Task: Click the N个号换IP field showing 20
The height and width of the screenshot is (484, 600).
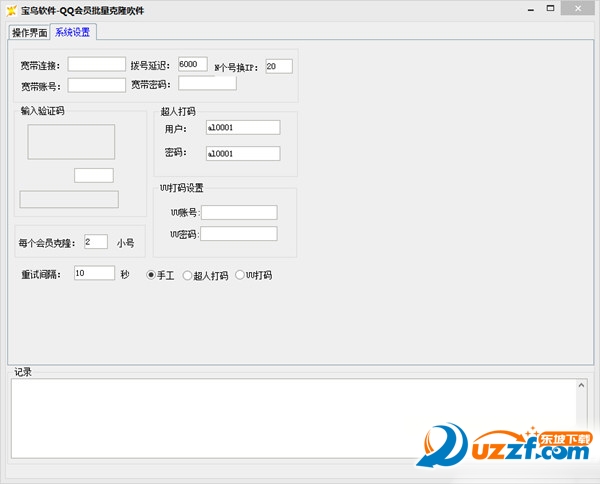Action: click(x=279, y=66)
